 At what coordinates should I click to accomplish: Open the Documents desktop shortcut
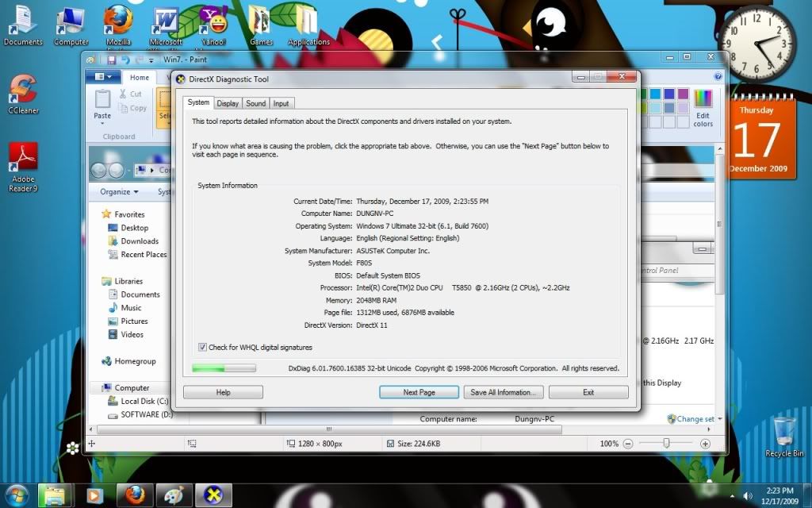[x=23, y=25]
